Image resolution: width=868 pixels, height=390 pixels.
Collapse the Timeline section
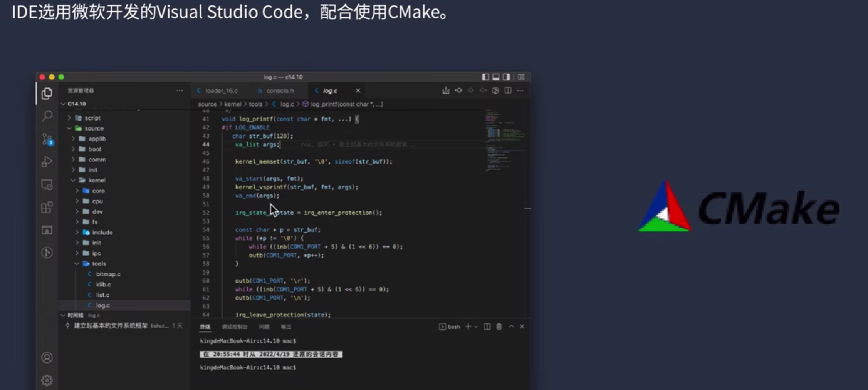63,315
